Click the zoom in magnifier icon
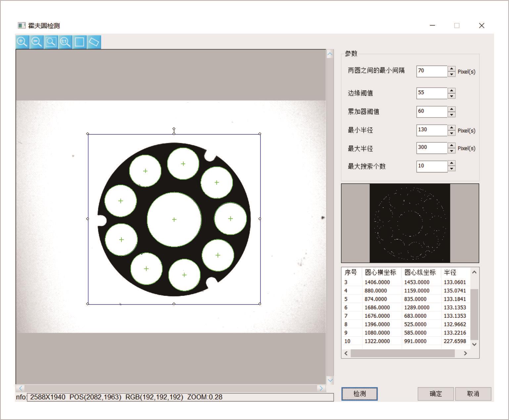 22,42
